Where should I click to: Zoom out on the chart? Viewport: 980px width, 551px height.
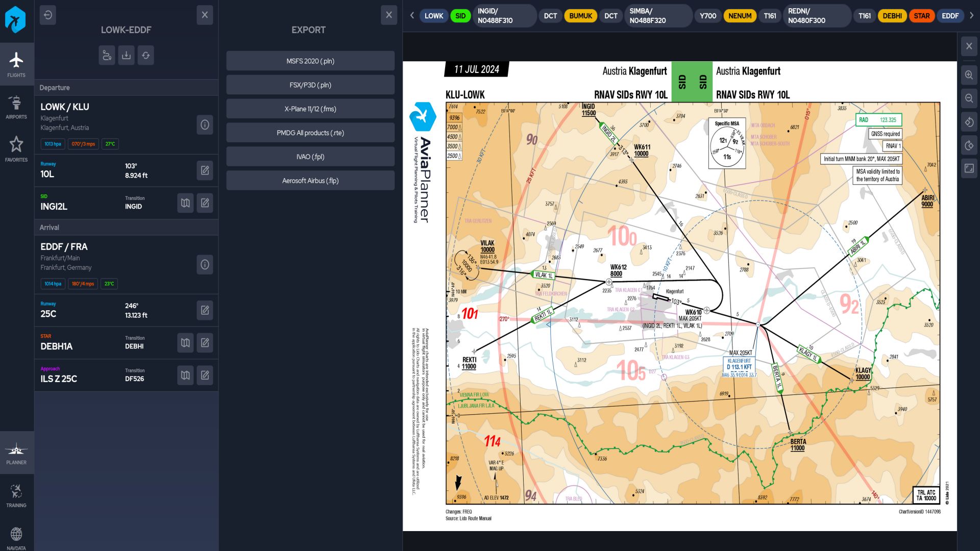969,98
